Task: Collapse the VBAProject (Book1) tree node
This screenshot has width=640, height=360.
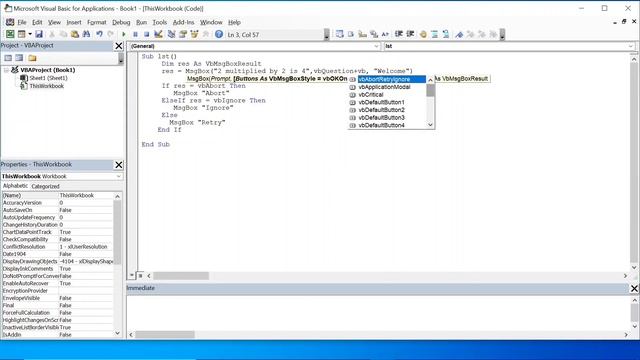Action: (x=6, y=70)
